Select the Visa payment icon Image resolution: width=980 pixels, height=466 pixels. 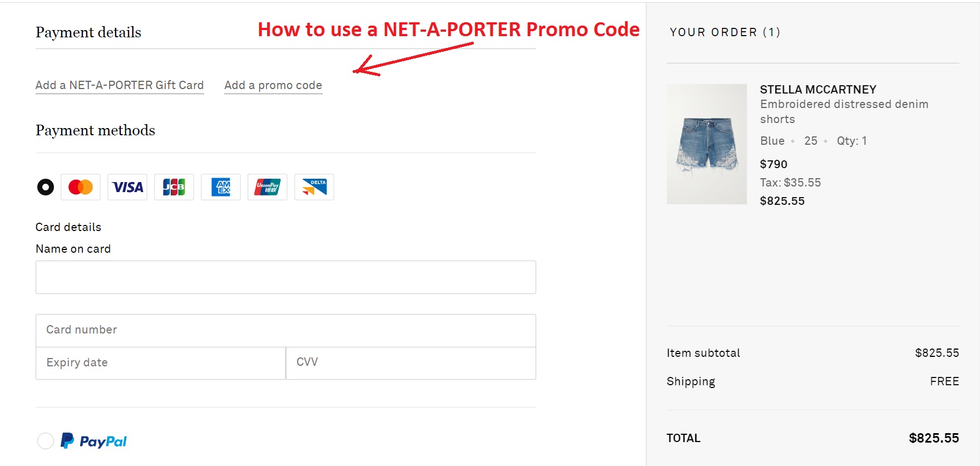click(x=127, y=187)
